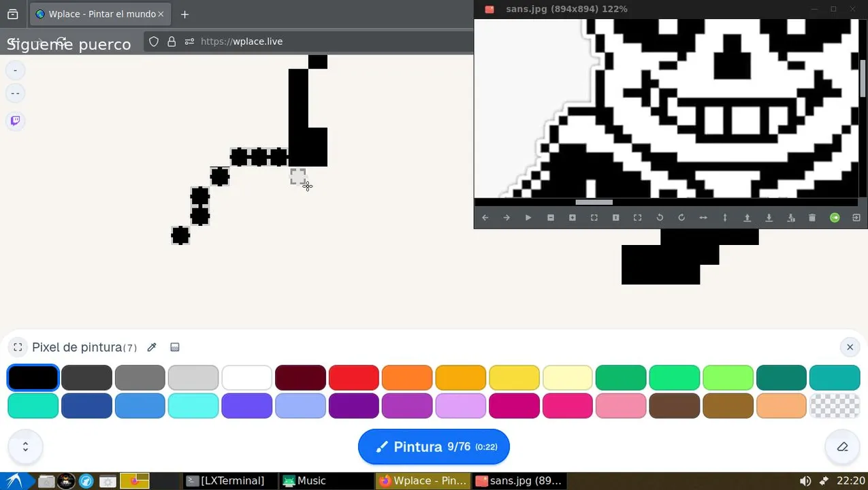The height and width of the screenshot is (490, 868).
Task: Click the taskbar clock showing 22:20
Action: click(x=851, y=481)
